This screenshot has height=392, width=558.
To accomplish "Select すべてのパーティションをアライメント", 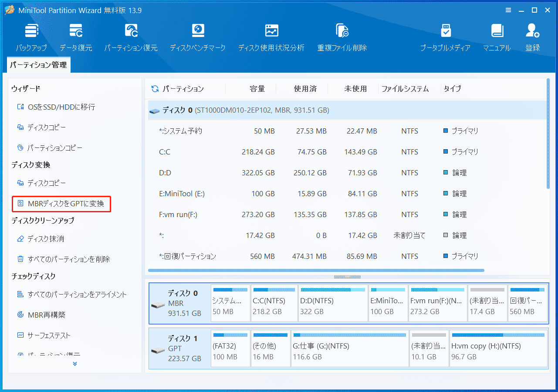I will [x=72, y=295].
